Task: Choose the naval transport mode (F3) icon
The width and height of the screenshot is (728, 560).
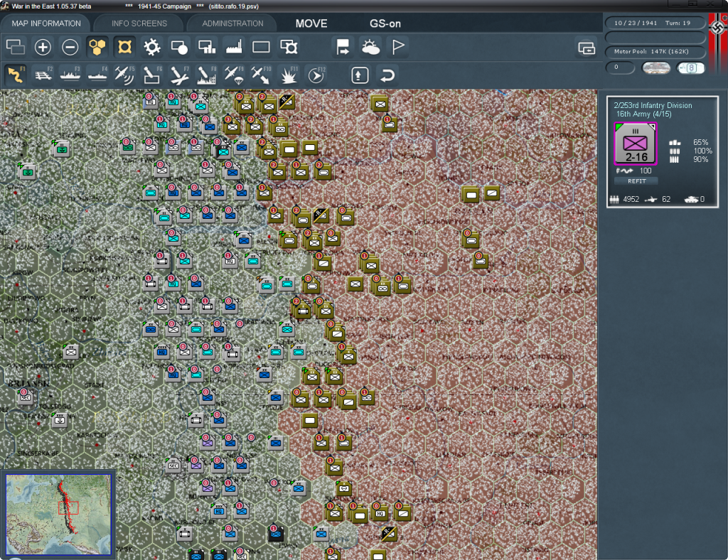Action: pyautogui.click(x=70, y=75)
